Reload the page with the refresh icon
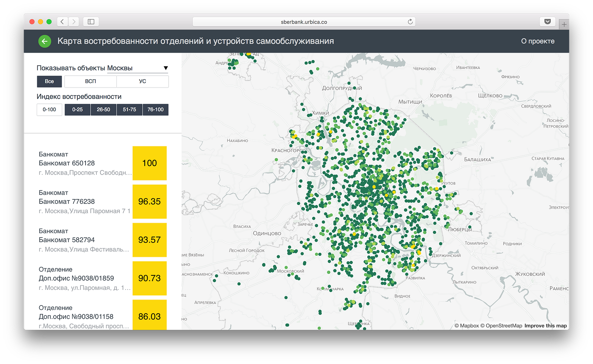The image size is (593, 364). (x=410, y=22)
